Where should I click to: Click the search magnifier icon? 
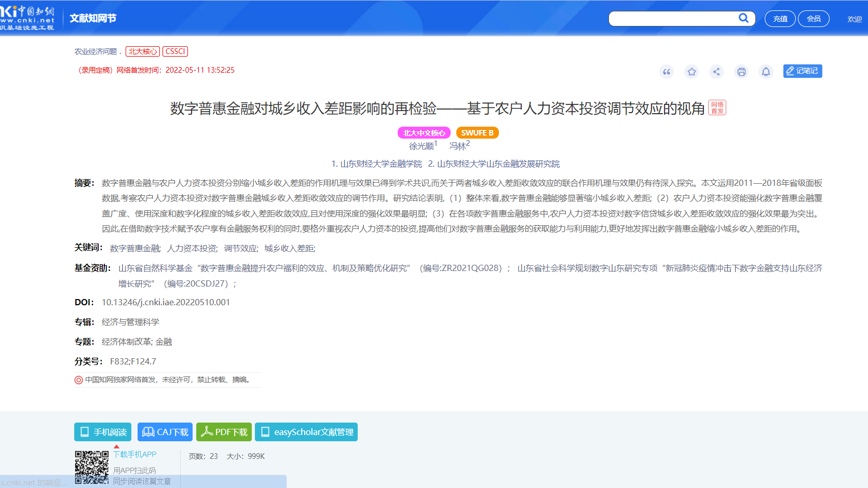pyautogui.click(x=743, y=18)
